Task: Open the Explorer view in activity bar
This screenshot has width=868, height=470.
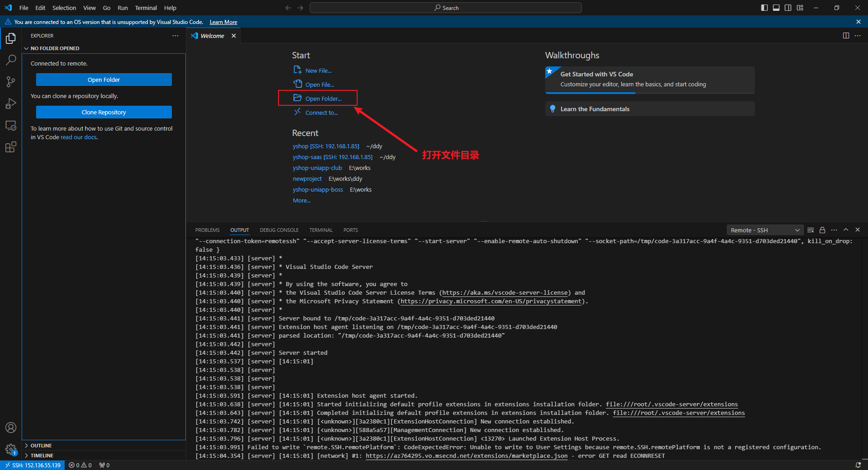Action: pyautogui.click(x=11, y=38)
